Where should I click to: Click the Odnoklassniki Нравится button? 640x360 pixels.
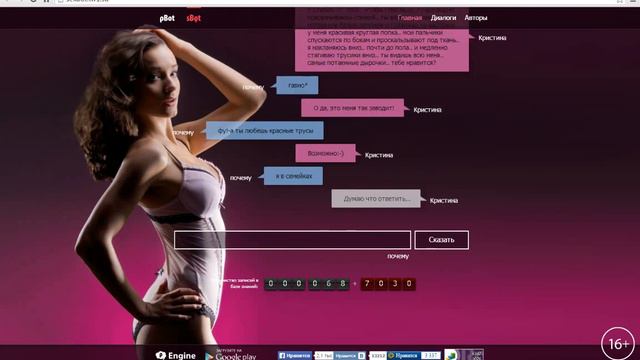[404, 356]
